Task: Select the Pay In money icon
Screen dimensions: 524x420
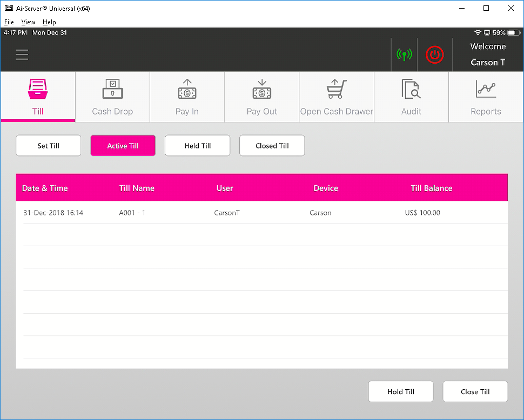Action: point(187,89)
